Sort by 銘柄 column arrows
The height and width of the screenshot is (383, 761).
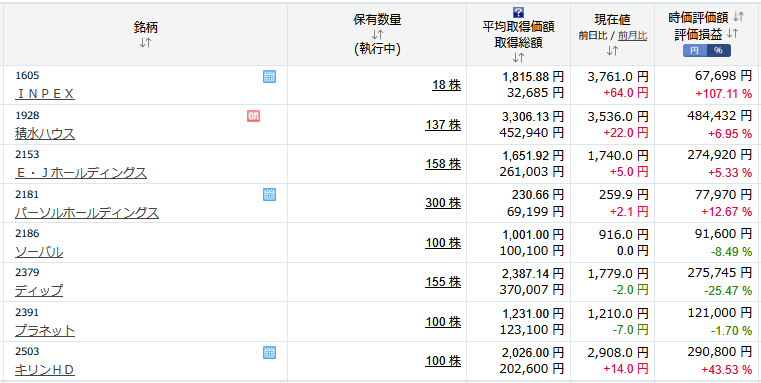coord(145,43)
